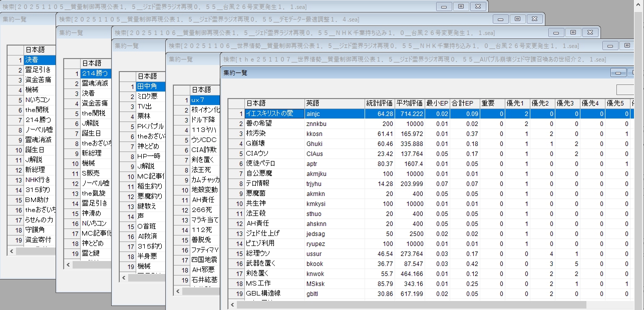Click the 優先1 column header
This screenshot has width=644, height=310.
tap(516, 103)
